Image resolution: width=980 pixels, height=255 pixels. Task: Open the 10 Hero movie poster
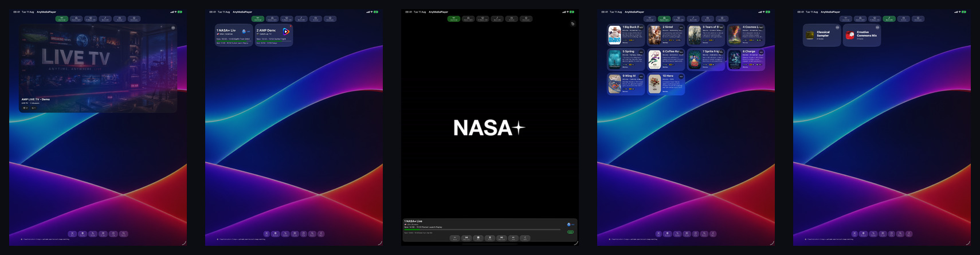pos(654,84)
